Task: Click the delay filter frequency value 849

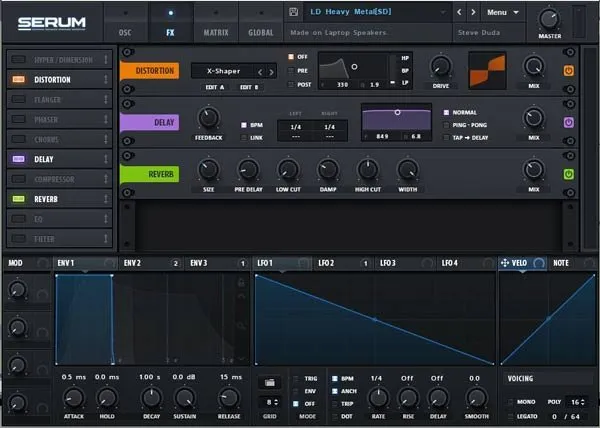Action: [x=382, y=137]
